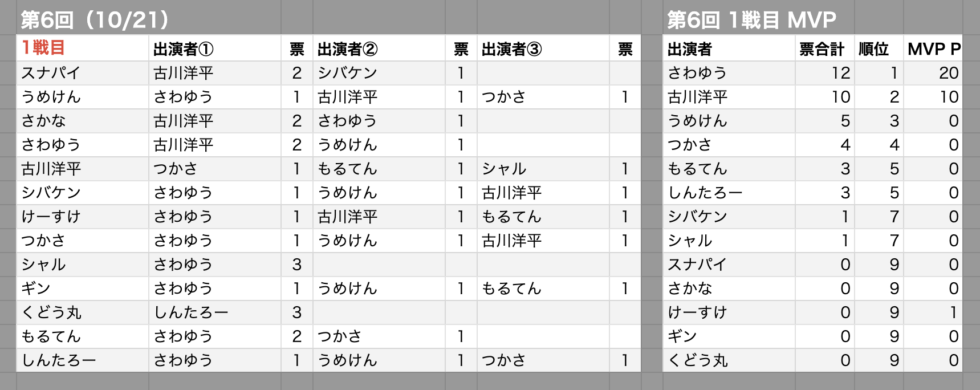Image resolution: width=980 pixels, height=390 pixels.
Task: Select けーすけ in the 1戦目 column
Action: (x=51, y=217)
